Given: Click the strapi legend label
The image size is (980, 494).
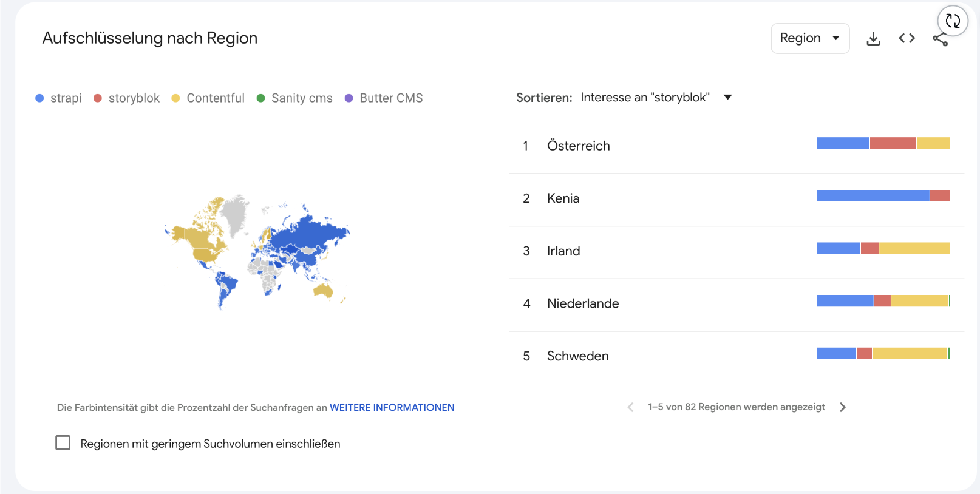Looking at the screenshot, I should coord(66,98).
